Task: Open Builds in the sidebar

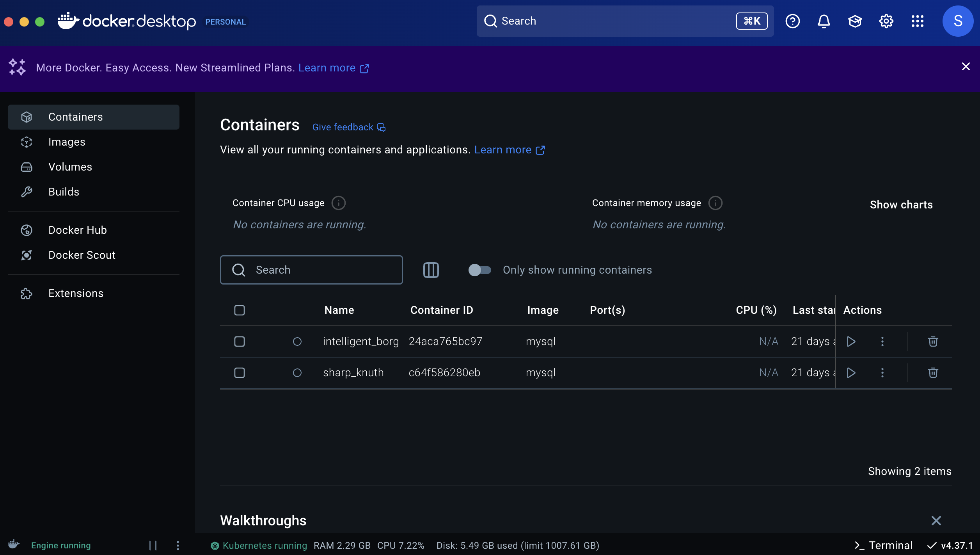Action: pos(94,192)
